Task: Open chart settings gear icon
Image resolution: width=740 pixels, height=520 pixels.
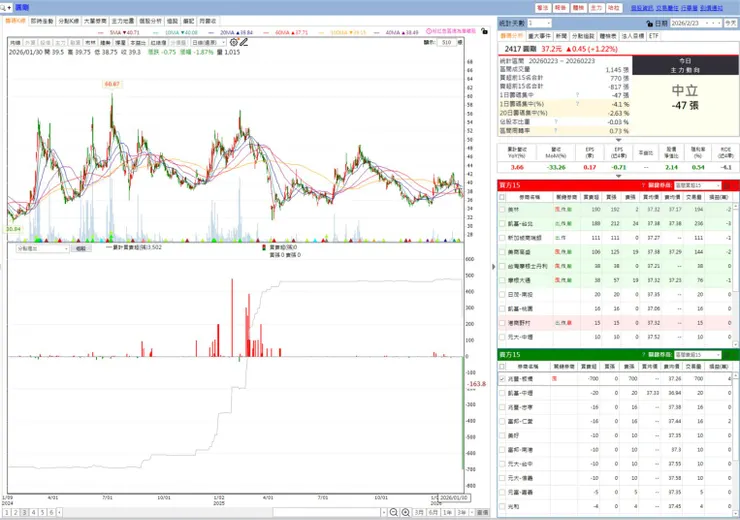Action: [234, 42]
